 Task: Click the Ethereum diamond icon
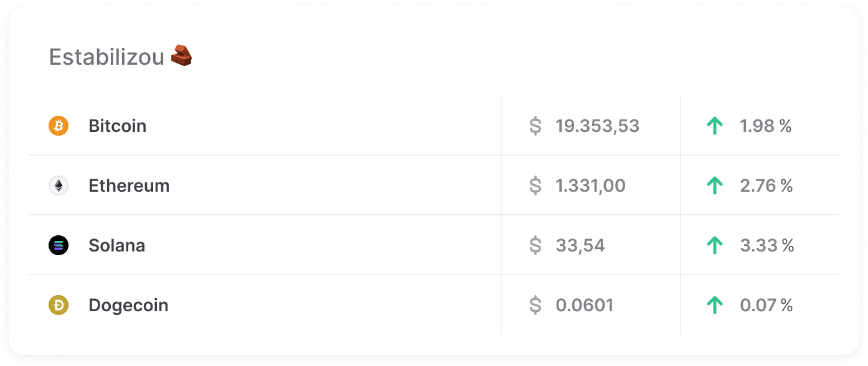[x=57, y=185]
